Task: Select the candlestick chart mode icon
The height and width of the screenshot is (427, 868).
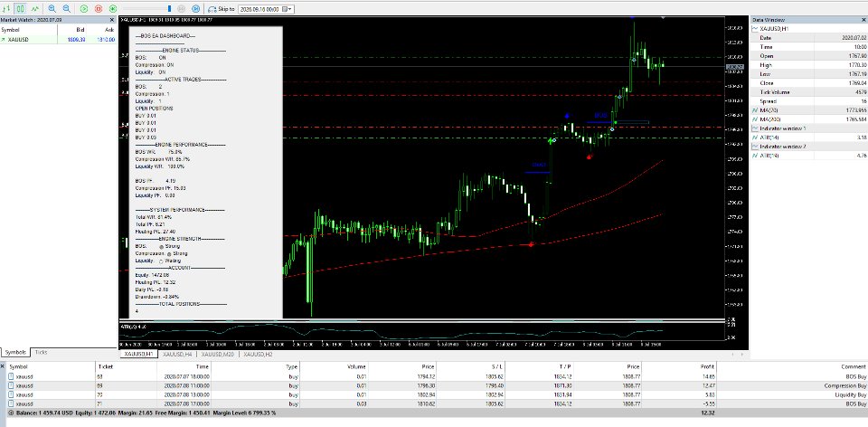Action: (x=21, y=9)
